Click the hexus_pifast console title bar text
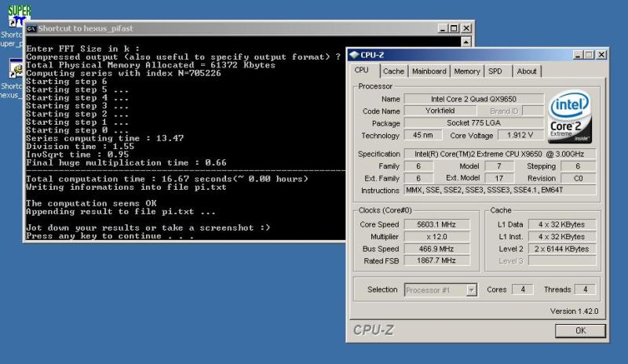The image size is (628, 364). [x=86, y=28]
